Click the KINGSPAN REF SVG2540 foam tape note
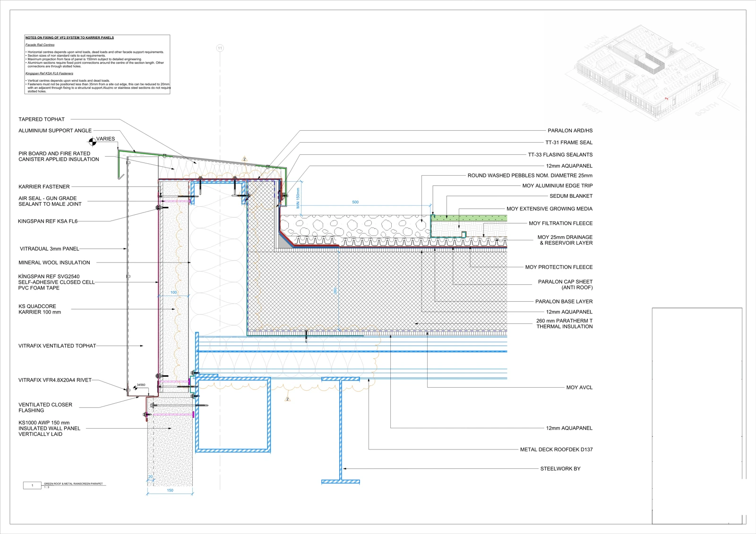Image resolution: width=756 pixels, height=534 pixels. click(56, 282)
